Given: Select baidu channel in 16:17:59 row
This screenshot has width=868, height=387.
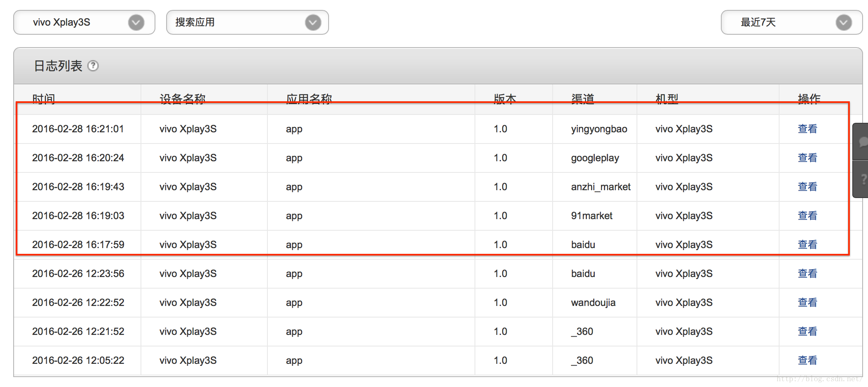Looking at the screenshot, I should point(583,245).
